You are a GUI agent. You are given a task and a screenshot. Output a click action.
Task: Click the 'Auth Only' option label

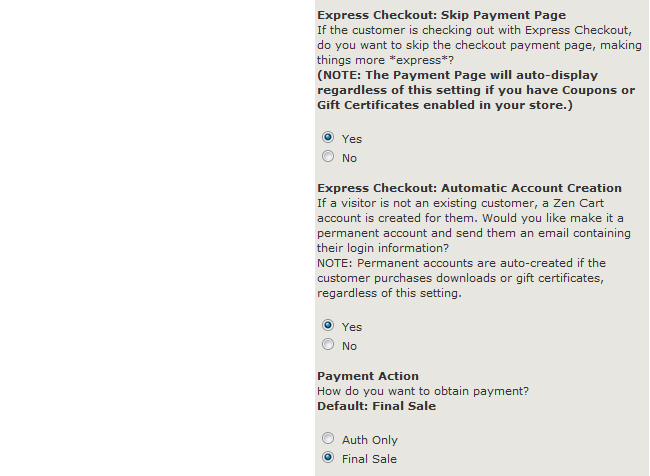coord(370,440)
